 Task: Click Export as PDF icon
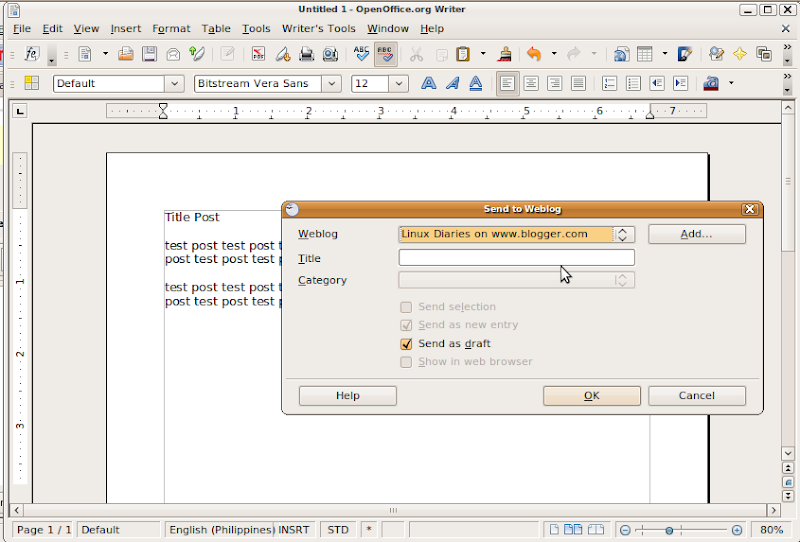click(258, 54)
